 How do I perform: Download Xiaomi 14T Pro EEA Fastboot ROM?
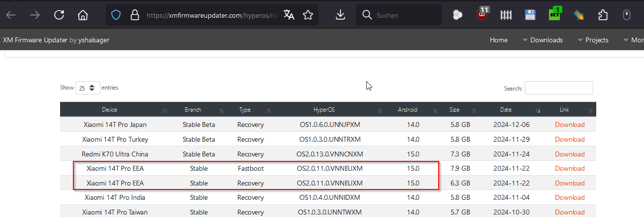pos(570,168)
